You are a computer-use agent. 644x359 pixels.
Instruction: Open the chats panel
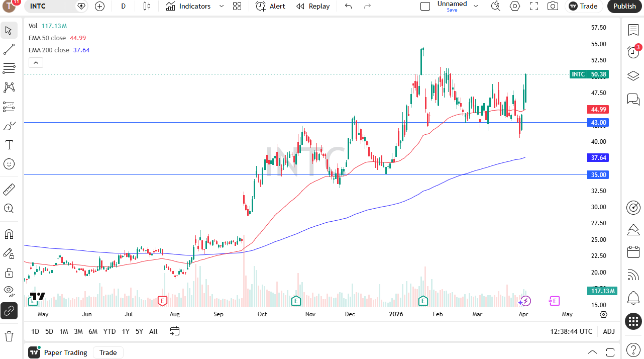(633, 99)
